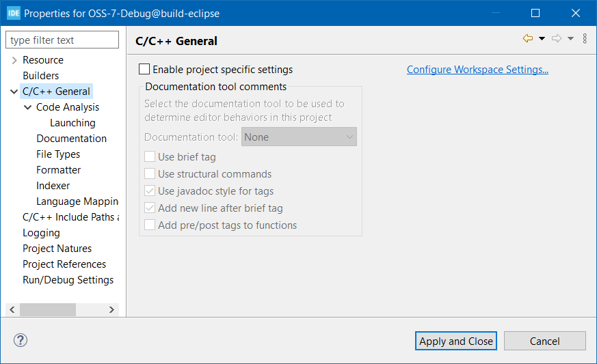Open Configure Workspace Settings link
This screenshot has height=364, width=597.
pyautogui.click(x=477, y=70)
